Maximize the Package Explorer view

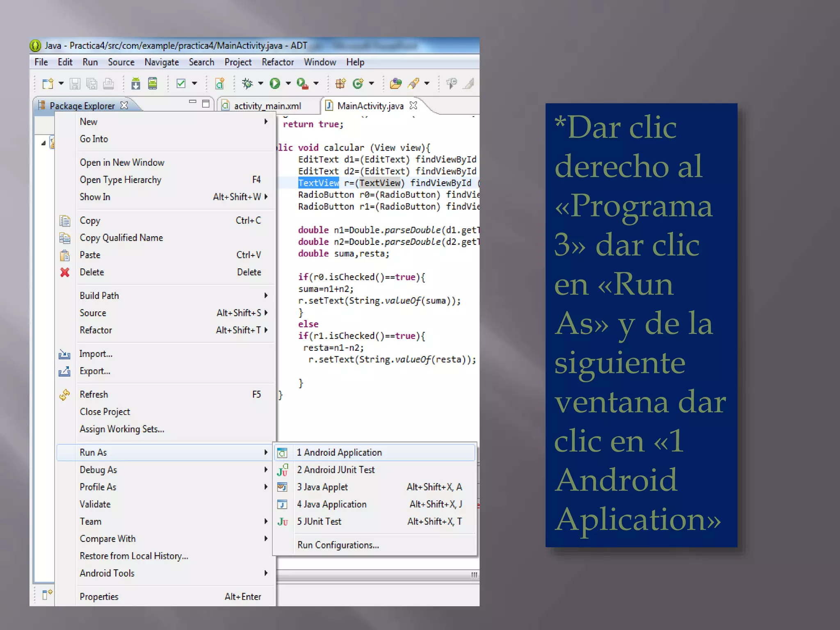tap(206, 104)
